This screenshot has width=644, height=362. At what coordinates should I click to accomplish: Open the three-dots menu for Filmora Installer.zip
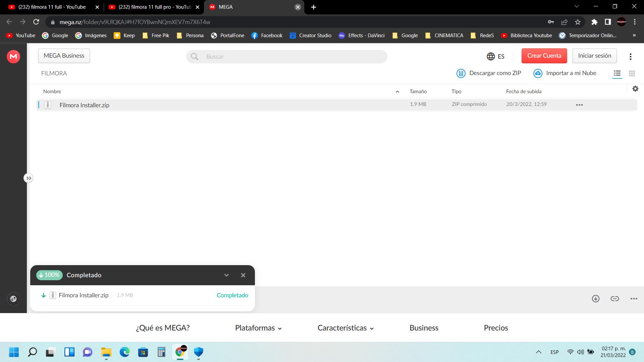[x=579, y=105]
